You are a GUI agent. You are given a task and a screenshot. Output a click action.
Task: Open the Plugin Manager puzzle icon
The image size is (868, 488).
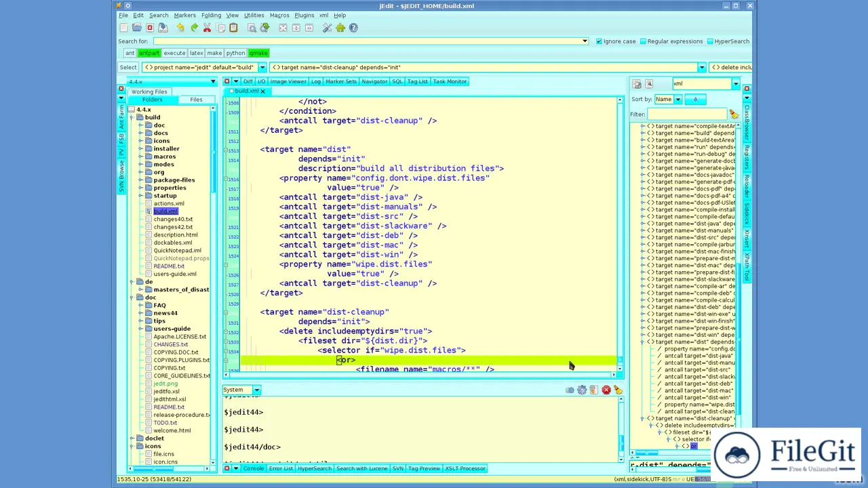point(340,28)
